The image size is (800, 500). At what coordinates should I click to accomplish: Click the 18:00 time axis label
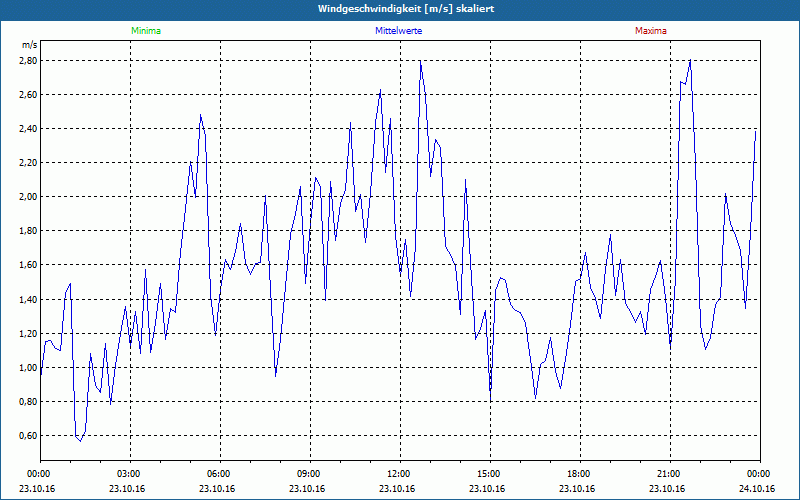[x=579, y=474]
